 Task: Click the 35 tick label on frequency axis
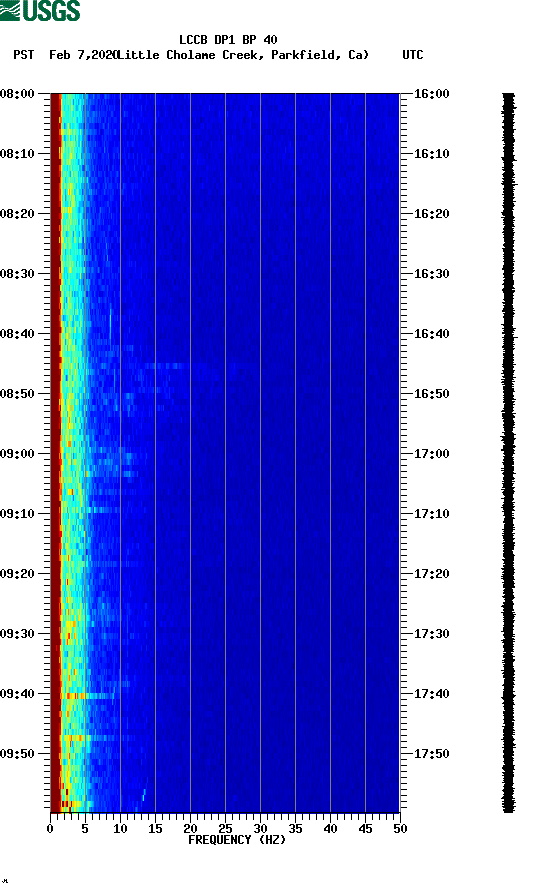pos(295,829)
